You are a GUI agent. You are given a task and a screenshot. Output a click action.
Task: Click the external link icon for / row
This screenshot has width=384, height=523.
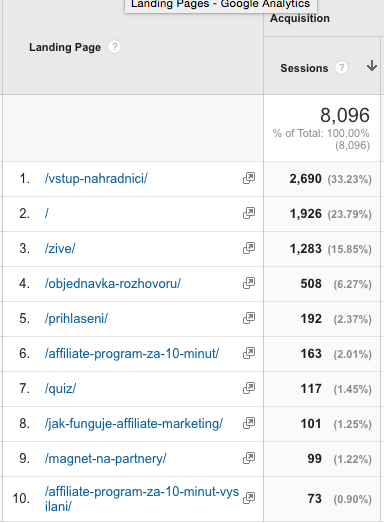click(249, 213)
